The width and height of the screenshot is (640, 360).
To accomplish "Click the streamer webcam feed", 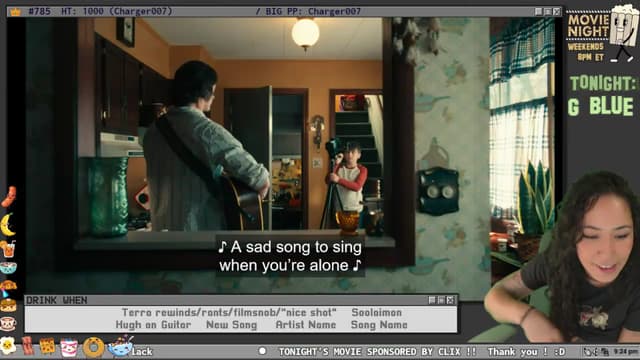I will 563,257.
